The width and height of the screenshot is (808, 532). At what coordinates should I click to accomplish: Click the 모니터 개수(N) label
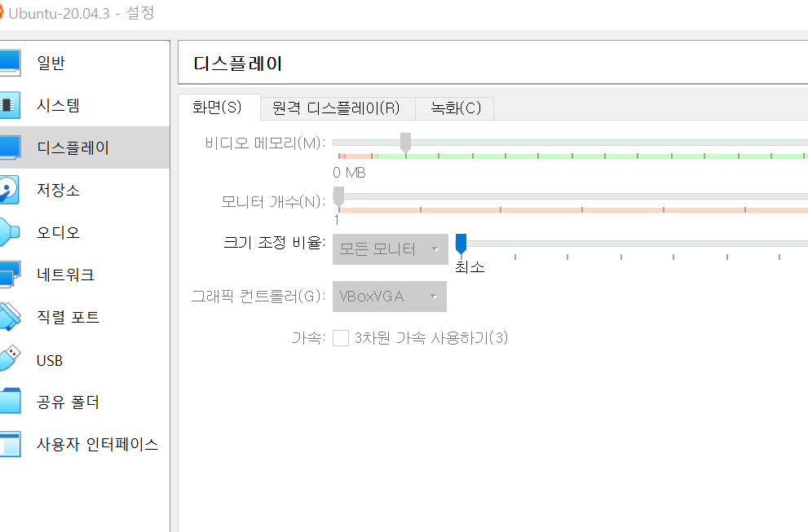click(273, 202)
